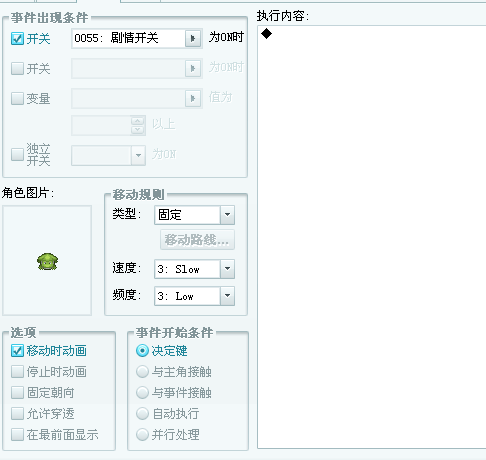Click the 0055: 剧情开关 switch field
This screenshot has height=460, width=486.
click(129, 39)
